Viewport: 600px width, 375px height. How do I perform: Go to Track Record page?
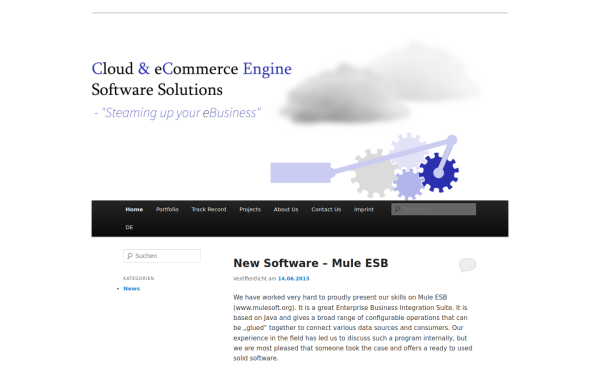point(209,209)
